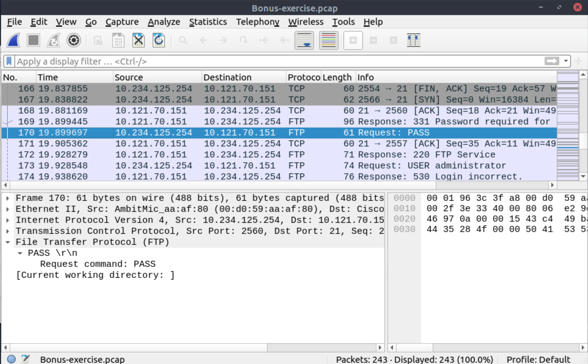Viewport: 588px width, 364px height.
Task: Sort packets by No. column
Action: tap(19, 77)
